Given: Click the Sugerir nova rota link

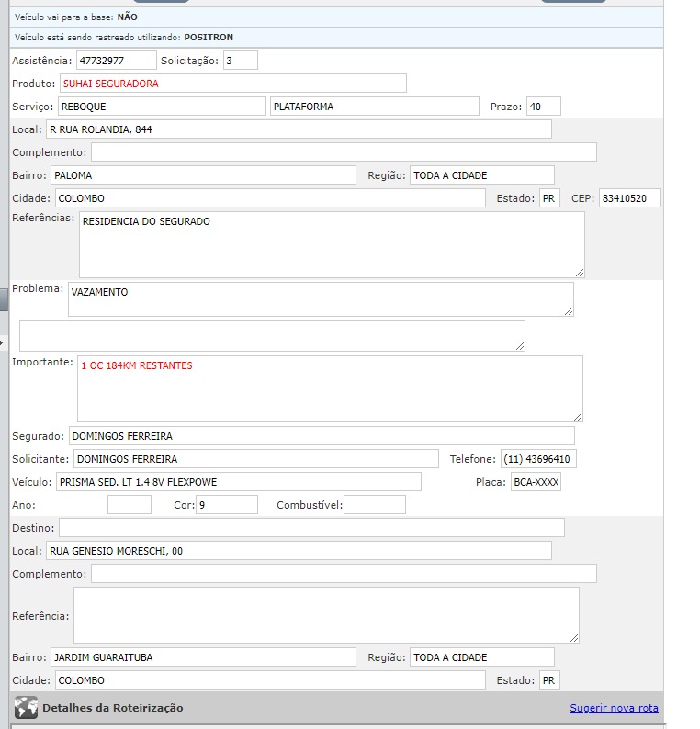Looking at the screenshot, I should pyautogui.click(x=614, y=708).
